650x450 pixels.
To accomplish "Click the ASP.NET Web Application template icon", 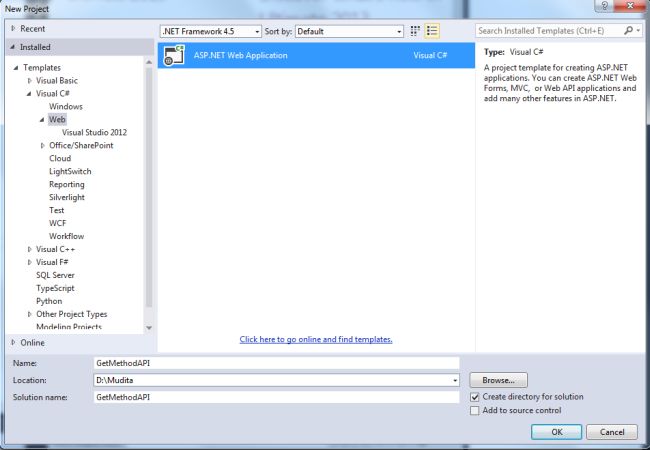I will pos(174,55).
